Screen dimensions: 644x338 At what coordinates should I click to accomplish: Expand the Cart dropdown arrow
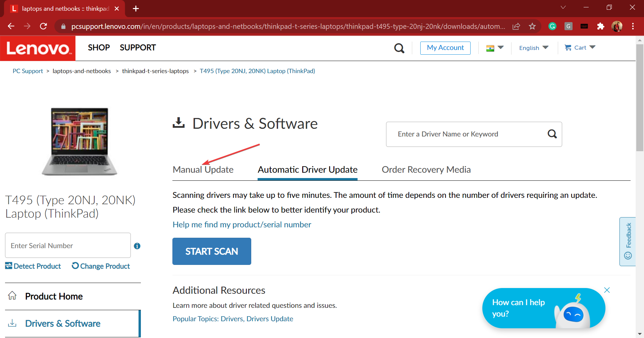click(592, 47)
